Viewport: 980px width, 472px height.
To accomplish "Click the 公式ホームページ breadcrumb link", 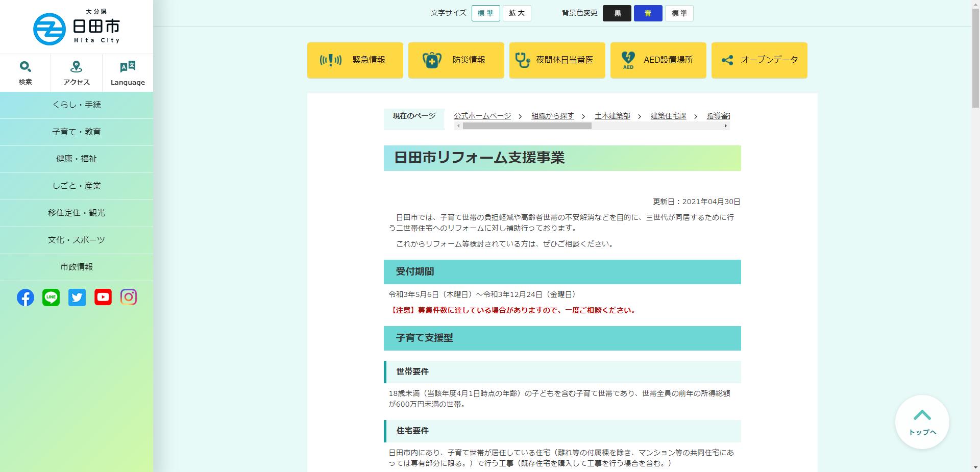I will [482, 116].
